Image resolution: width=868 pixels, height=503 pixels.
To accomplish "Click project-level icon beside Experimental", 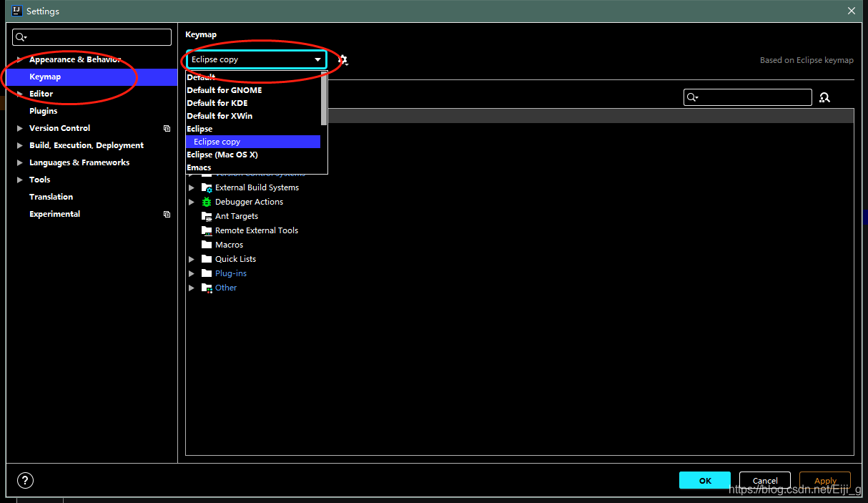I will (x=167, y=214).
